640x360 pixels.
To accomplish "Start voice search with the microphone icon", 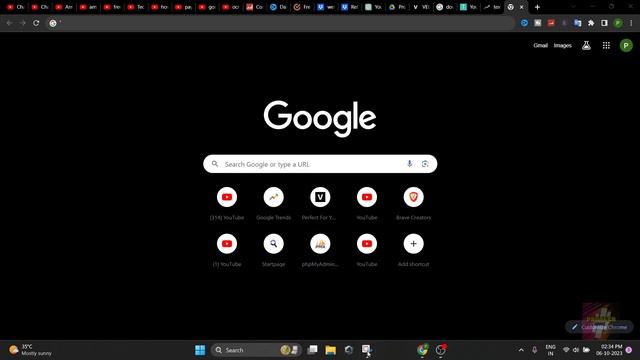I will tap(409, 164).
